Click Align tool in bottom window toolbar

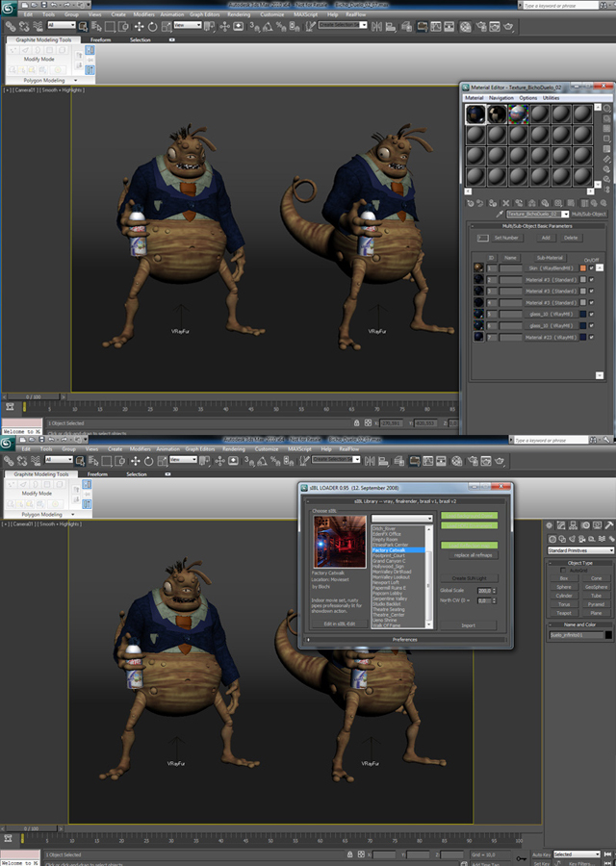pyautogui.click(x=383, y=461)
